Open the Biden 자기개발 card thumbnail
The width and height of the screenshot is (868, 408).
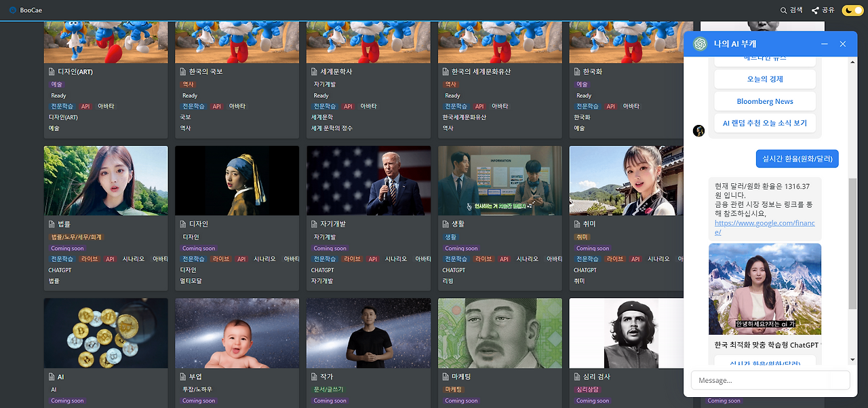point(369,181)
